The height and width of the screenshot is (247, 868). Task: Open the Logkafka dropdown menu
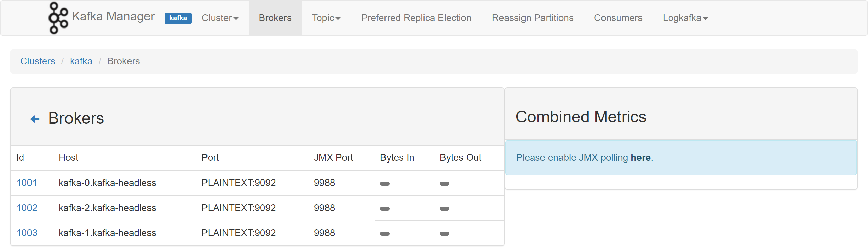coord(685,18)
